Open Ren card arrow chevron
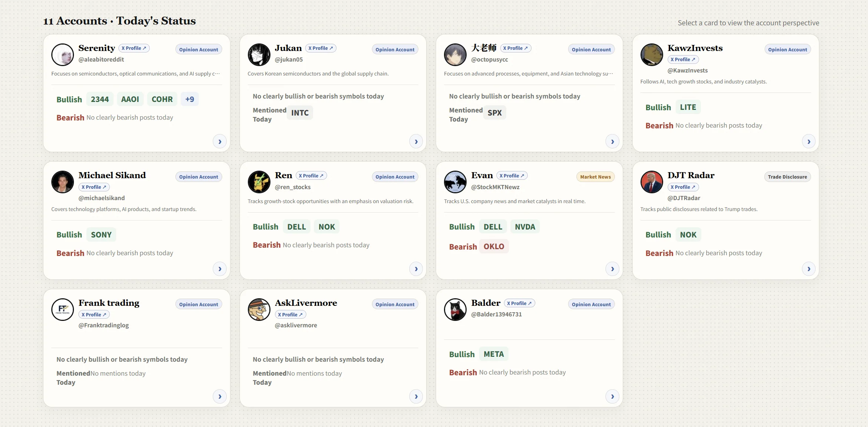868x427 pixels. (416, 269)
